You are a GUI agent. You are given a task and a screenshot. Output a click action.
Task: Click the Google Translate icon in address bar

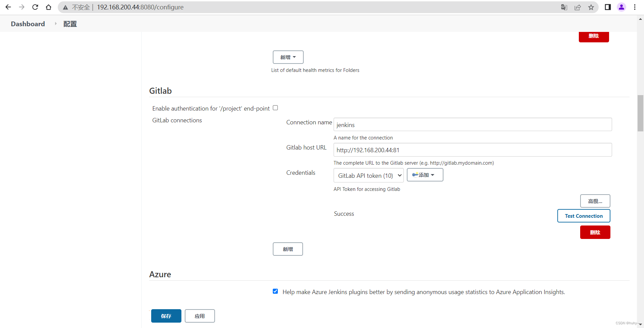pos(564,7)
